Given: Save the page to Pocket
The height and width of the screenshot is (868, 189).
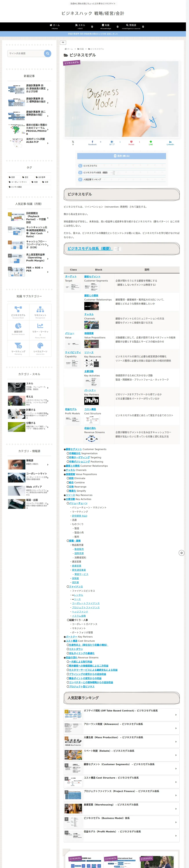Looking at the screenshot, I should click(131, 143).
